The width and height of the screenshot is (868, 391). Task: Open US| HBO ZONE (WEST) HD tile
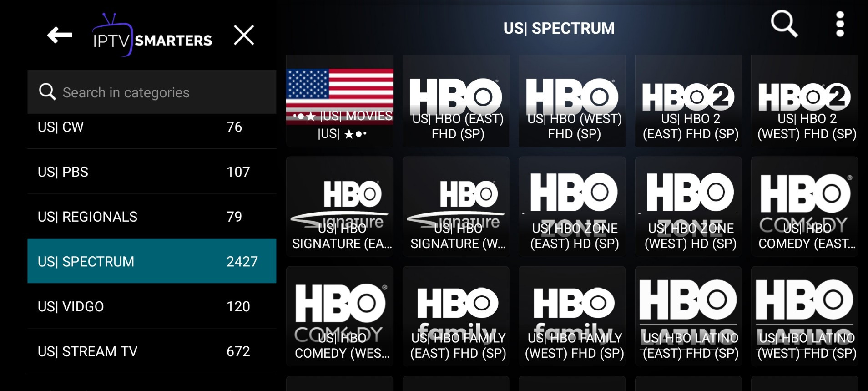tap(688, 207)
